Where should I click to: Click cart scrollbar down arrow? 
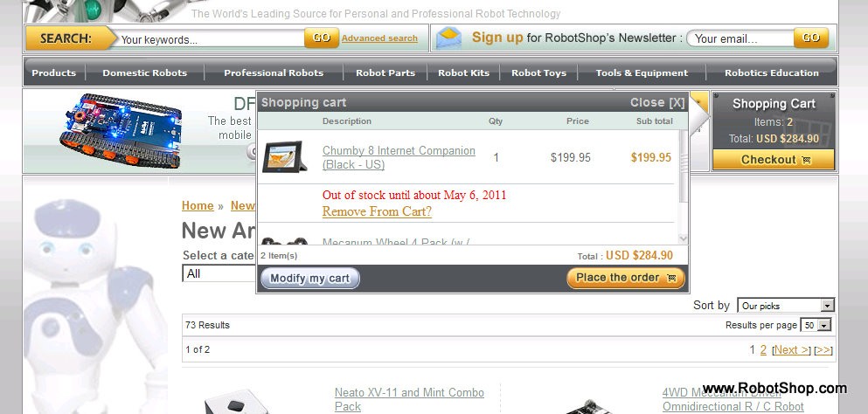[x=683, y=238]
